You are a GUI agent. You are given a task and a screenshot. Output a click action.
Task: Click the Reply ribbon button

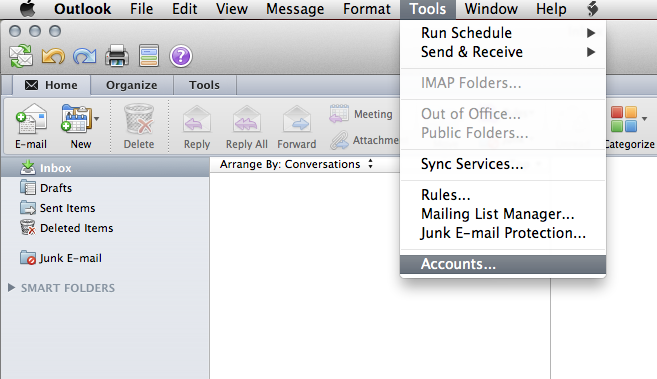tap(197, 127)
